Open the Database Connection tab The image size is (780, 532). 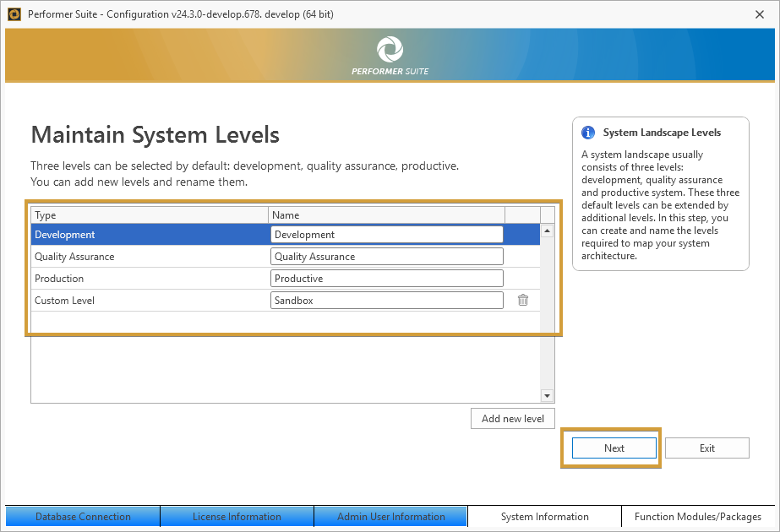pos(83,516)
